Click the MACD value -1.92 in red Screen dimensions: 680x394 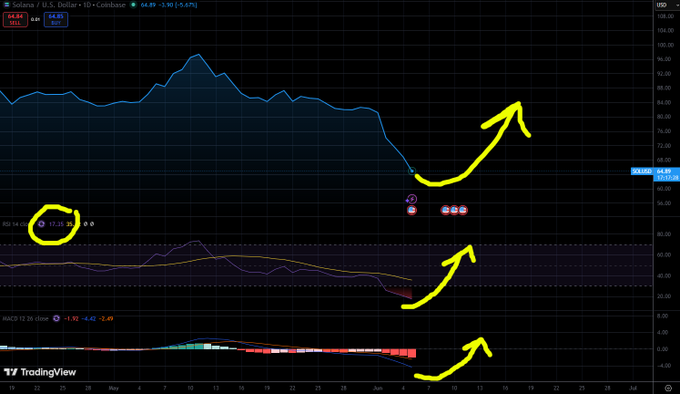coord(71,319)
